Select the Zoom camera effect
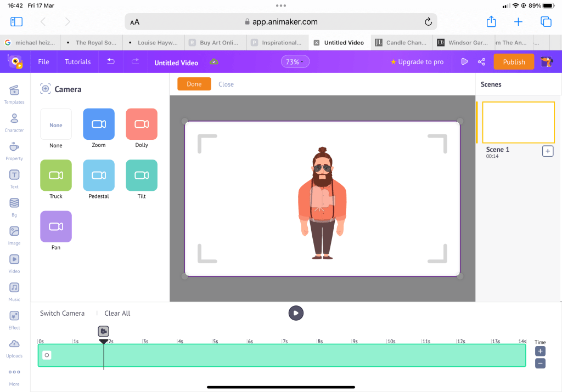This screenshot has height=392, width=562. (x=99, y=124)
